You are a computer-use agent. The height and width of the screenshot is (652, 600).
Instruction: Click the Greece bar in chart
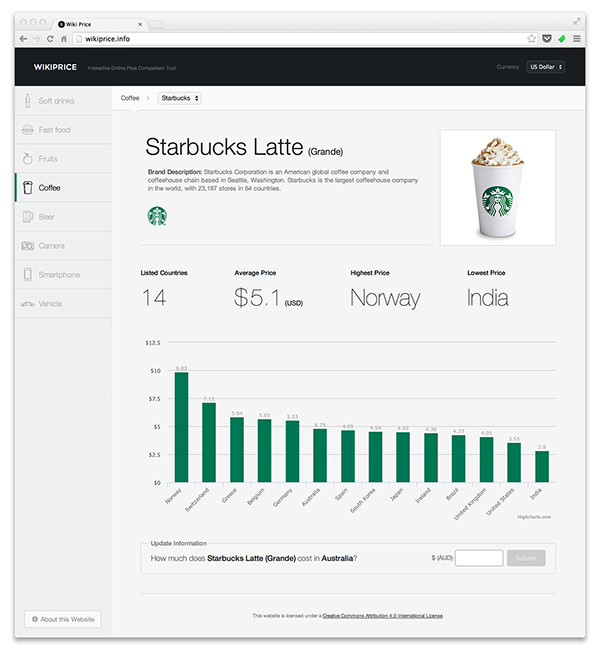237,450
